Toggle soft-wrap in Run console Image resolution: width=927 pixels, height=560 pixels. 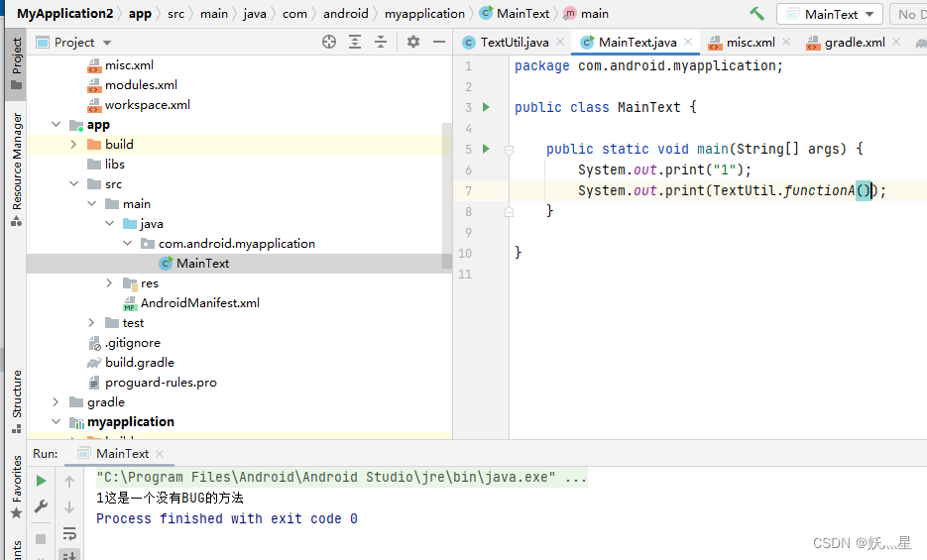69,533
